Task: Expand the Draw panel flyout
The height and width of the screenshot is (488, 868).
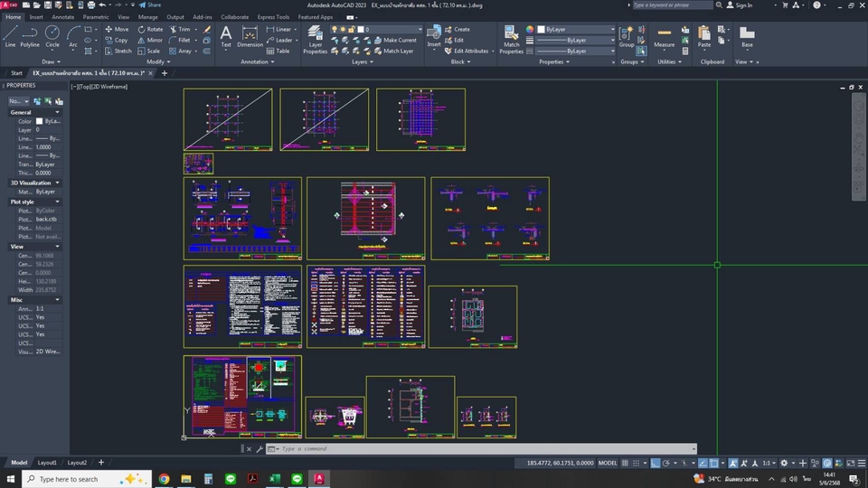Action: [x=51, y=62]
